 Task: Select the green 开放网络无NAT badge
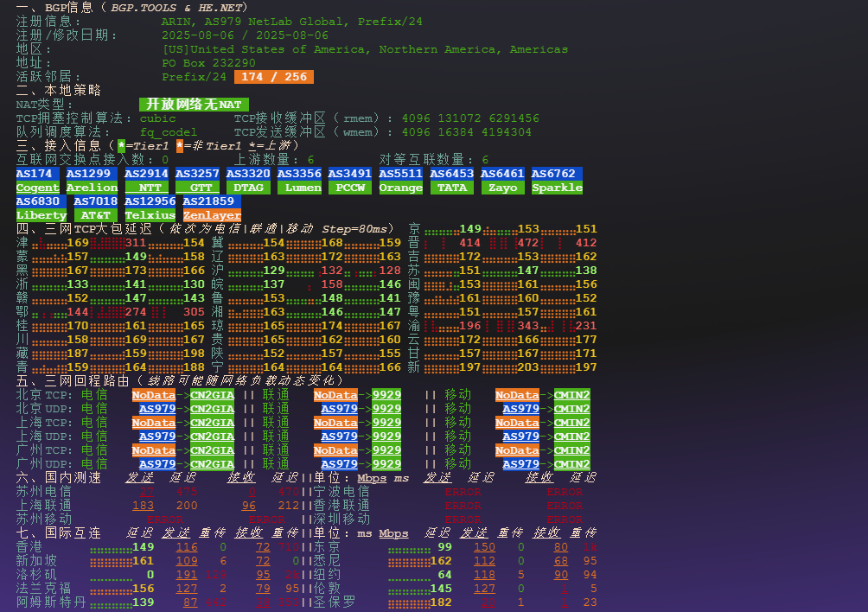pyautogui.click(x=194, y=105)
